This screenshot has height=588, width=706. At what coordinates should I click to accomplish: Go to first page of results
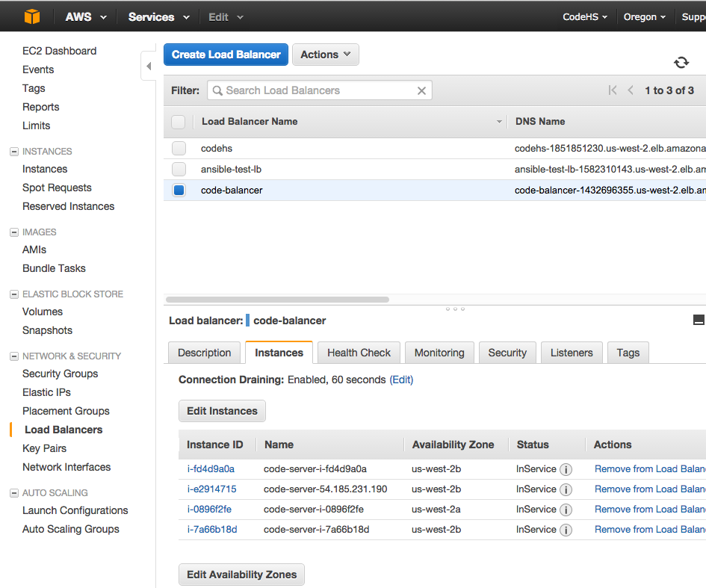coord(613,90)
